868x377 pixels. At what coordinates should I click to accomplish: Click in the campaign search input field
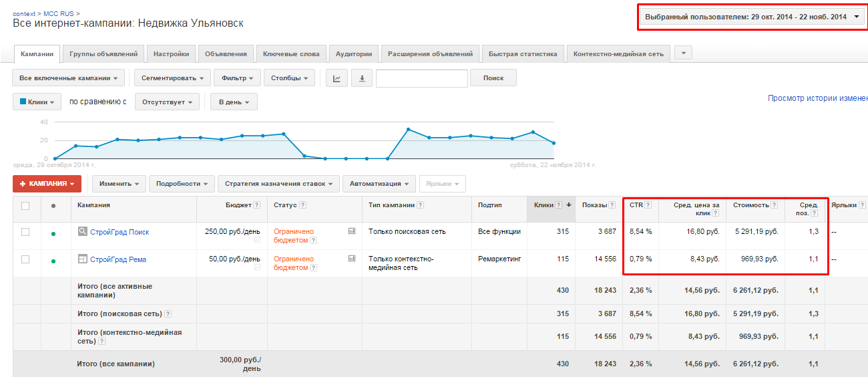(x=422, y=78)
